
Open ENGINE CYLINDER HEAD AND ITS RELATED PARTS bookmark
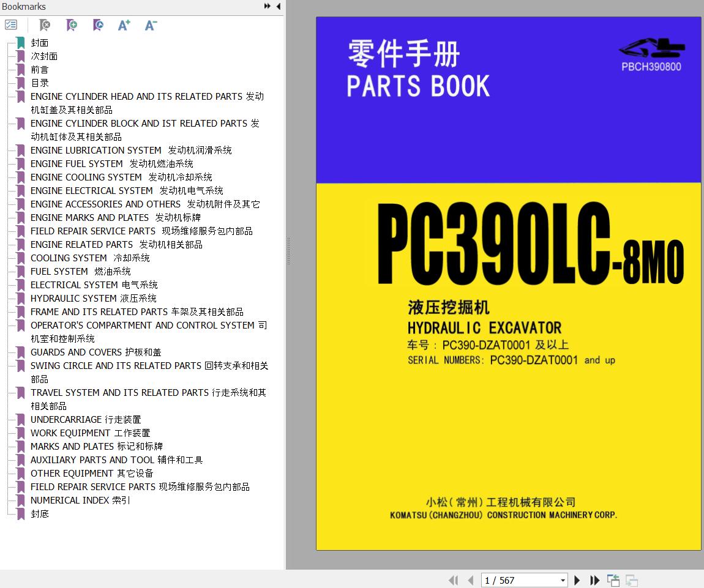point(147,103)
